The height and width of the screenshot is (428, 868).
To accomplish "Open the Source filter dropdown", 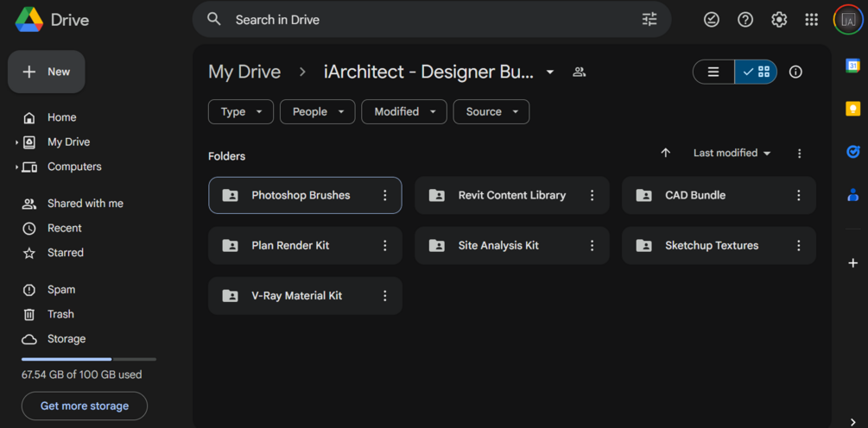I will coord(491,111).
